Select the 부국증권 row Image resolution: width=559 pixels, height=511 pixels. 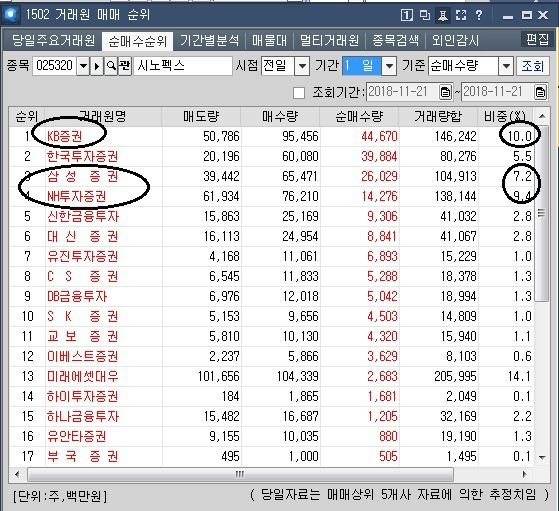[272, 456]
